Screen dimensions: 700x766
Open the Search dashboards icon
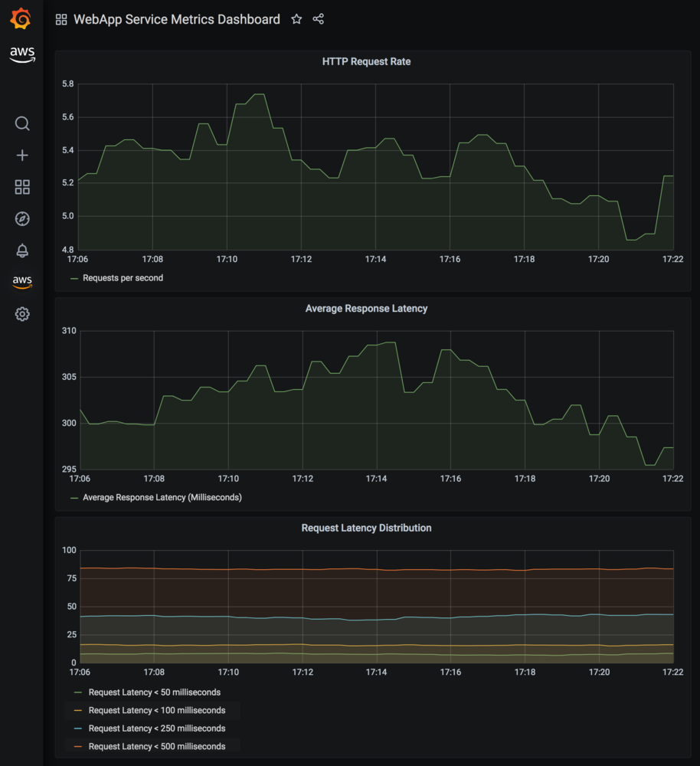[21, 123]
